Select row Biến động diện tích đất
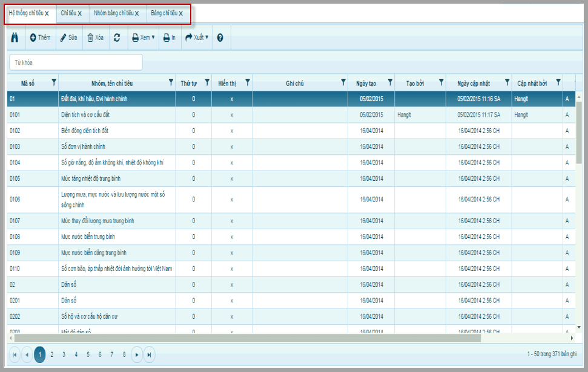 pyautogui.click(x=291, y=131)
